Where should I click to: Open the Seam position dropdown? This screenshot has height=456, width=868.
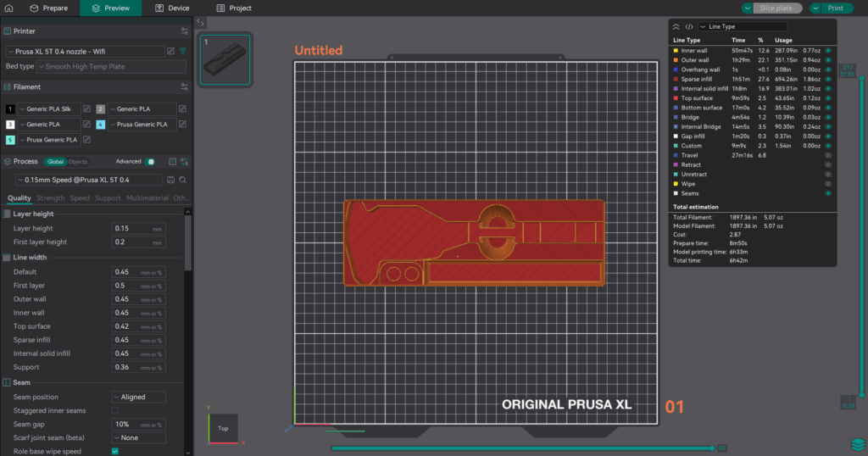point(138,397)
